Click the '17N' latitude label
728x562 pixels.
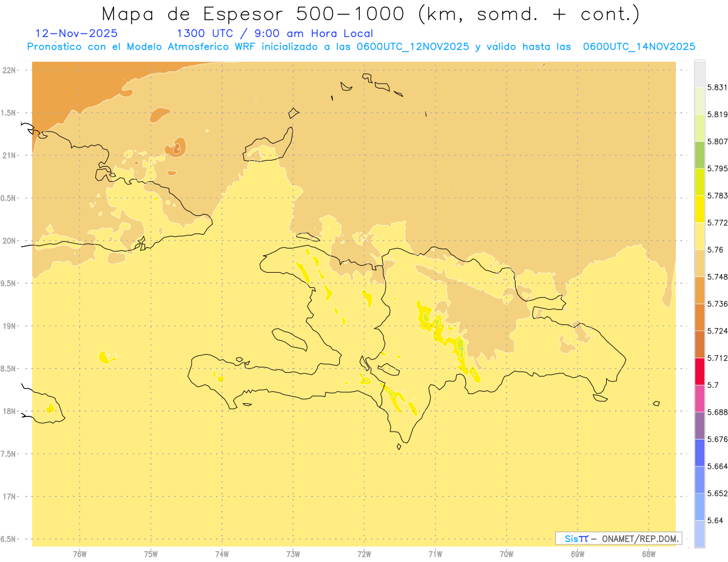[9, 497]
